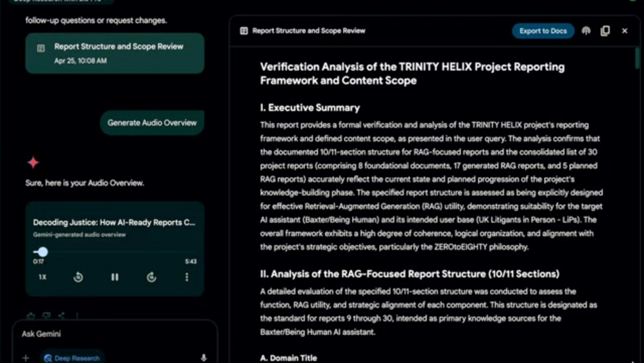Skip audio overview forward ten seconds

[151, 277]
